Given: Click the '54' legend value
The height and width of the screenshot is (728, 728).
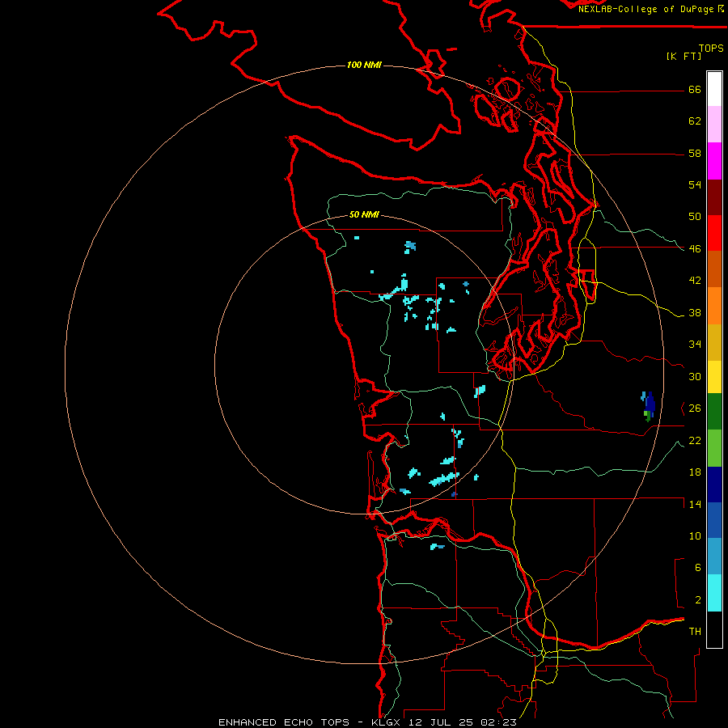Looking at the screenshot, I should click(695, 184).
